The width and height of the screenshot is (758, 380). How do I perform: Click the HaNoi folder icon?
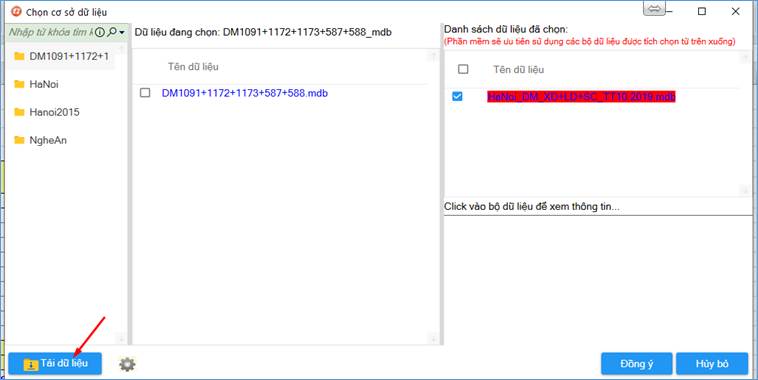(19, 84)
